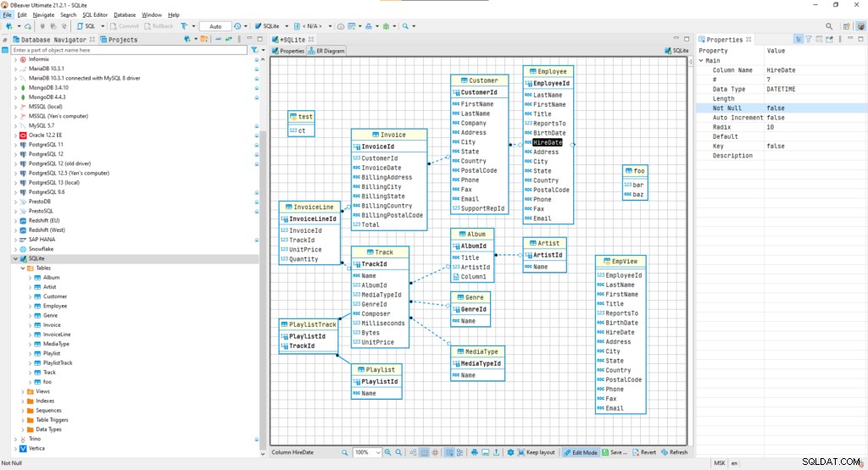Image resolution: width=868 pixels, height=470 pixels.
Task: Click the Link with editor arrows icon
Action: pos(228,39)
